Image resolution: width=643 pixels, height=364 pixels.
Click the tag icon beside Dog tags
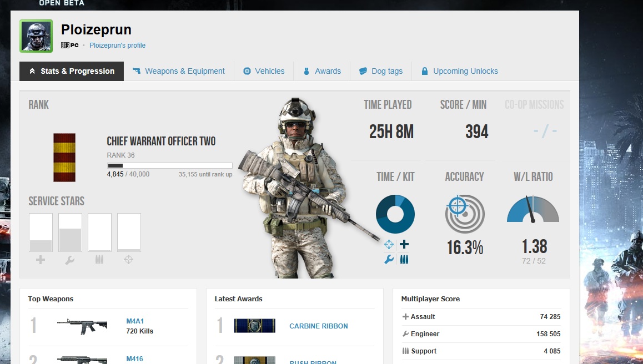(x=363, y=71)
